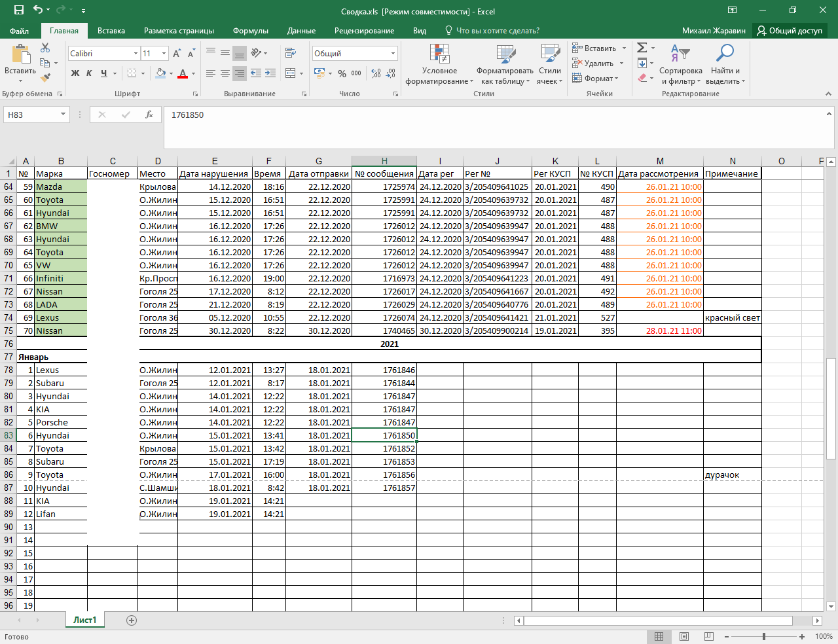Open Find and Select magnifier

click(x=725, y=64)
